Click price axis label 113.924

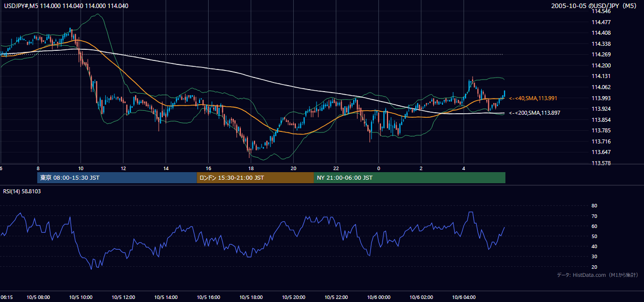(x=601, y=109)
